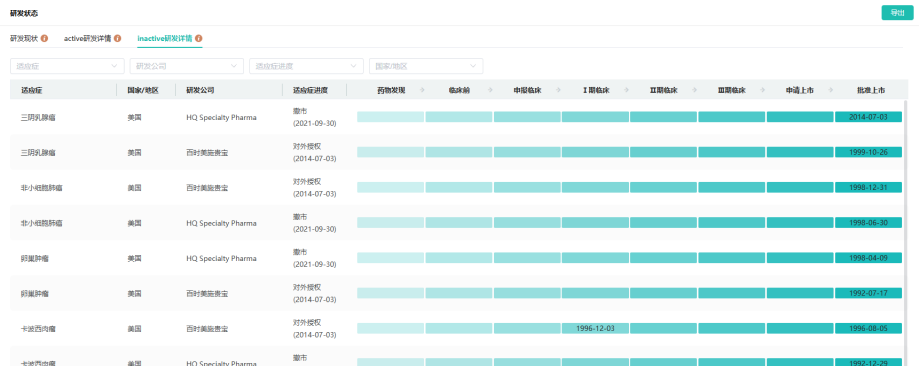Click the 2014-07-03 批准上市 progress cell
Viewport: 919px width, 366px height.
(868, 117)
